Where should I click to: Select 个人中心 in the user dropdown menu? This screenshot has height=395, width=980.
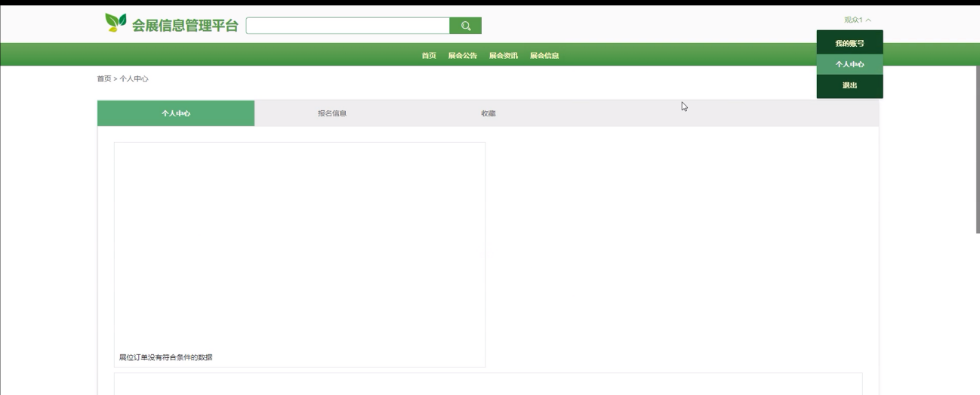point(849,64)
